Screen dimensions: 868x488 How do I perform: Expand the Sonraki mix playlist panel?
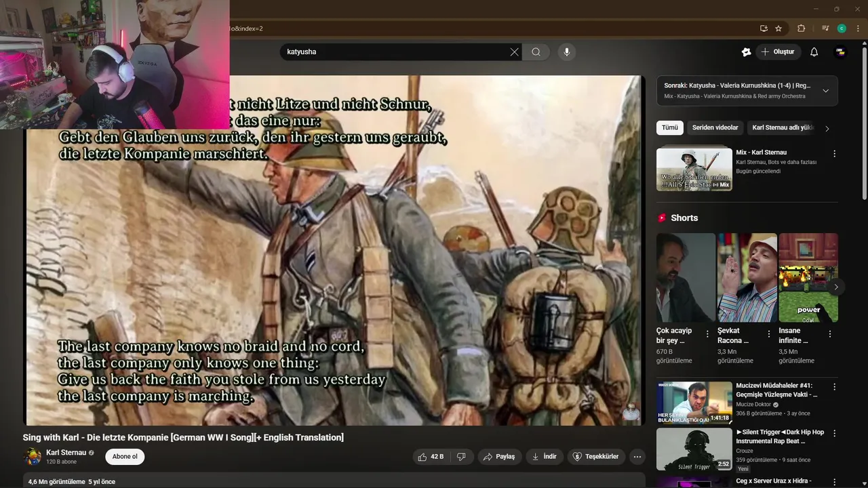(825, 91)
